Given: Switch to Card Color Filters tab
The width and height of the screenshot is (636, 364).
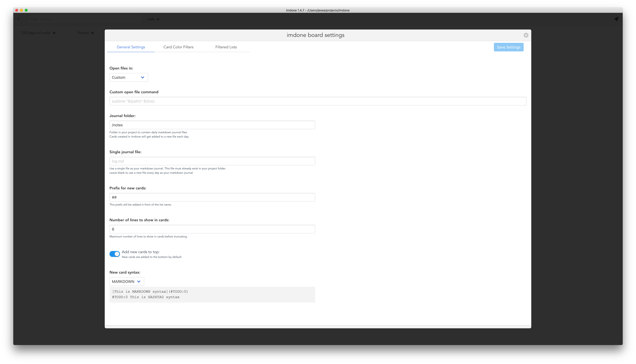Looking at the screenshot, I should point(178,47).
